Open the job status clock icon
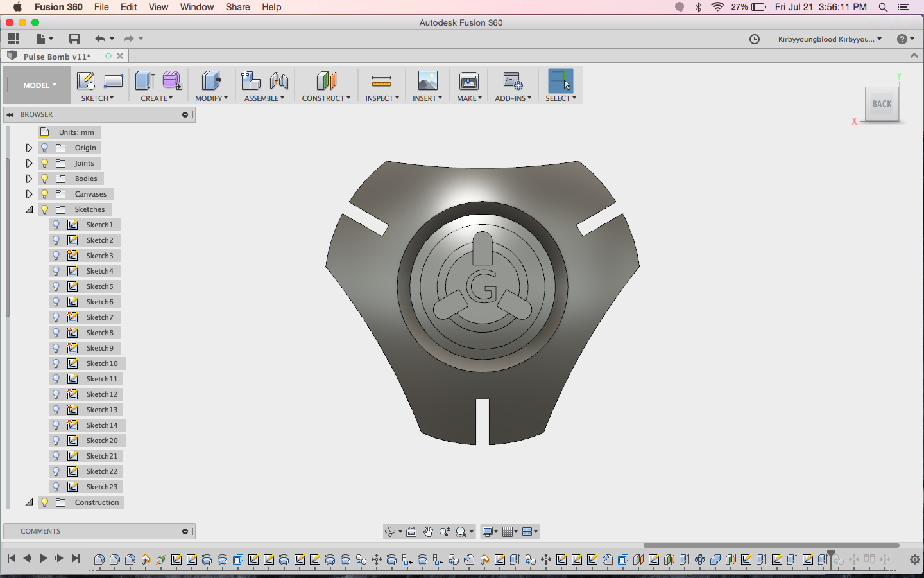Image resolution: width=924 pixels, height=578 pixels. pyautogui.click(x=755, y=39)
